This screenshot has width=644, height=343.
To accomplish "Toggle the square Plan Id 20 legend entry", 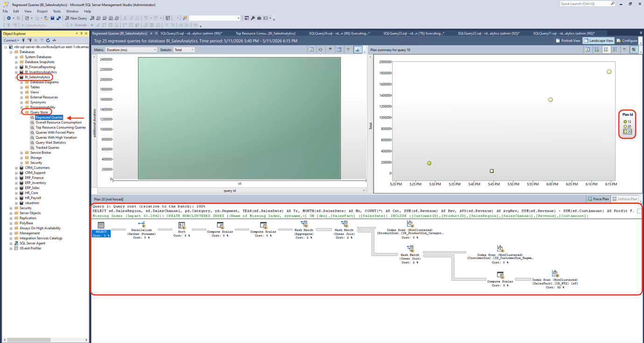I will [627, 132].
